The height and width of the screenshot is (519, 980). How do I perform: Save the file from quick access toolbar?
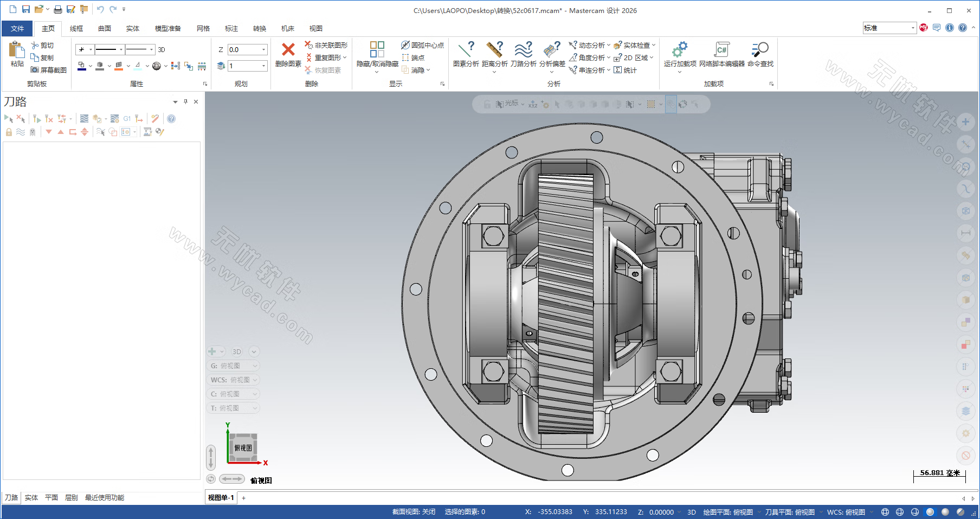pos(25,9)
